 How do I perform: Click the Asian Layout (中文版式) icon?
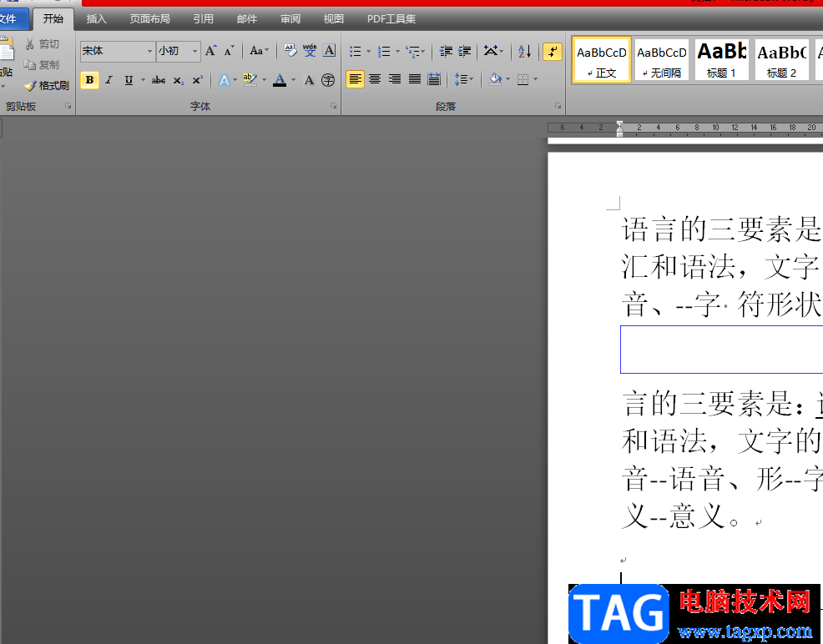click(x=490, y=52)
